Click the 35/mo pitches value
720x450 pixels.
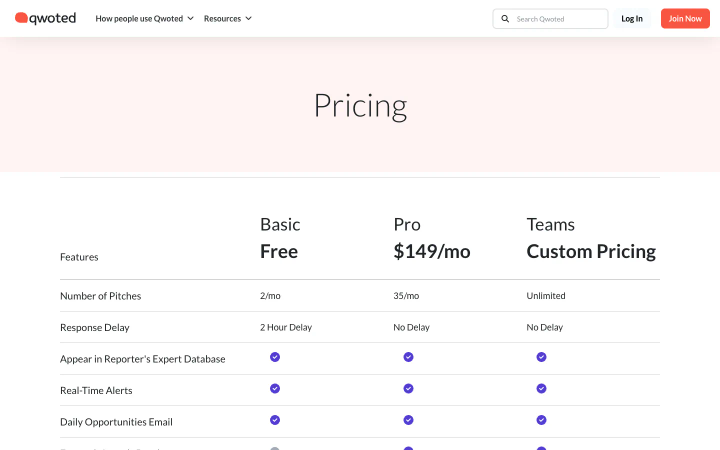click(x=406, y=296)
